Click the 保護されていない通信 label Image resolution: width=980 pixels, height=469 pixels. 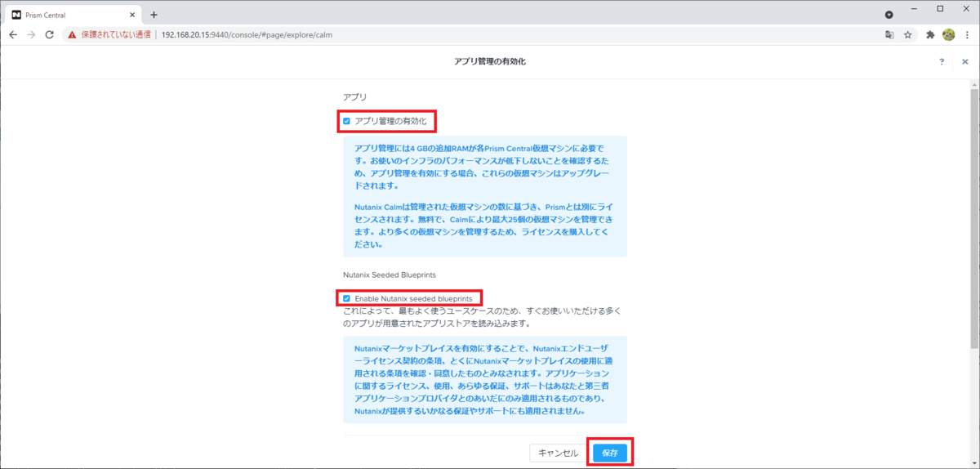tap(115, 35)
